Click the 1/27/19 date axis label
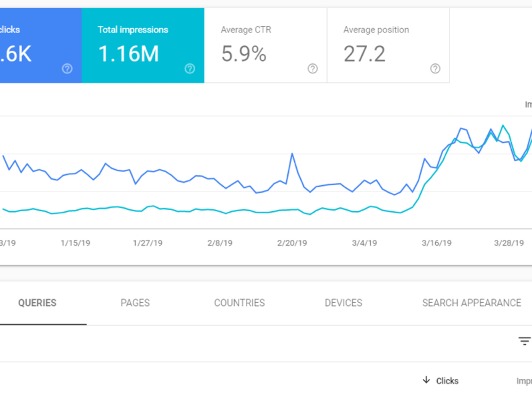This screenshot has width=532, height=399. click(147, 243)
